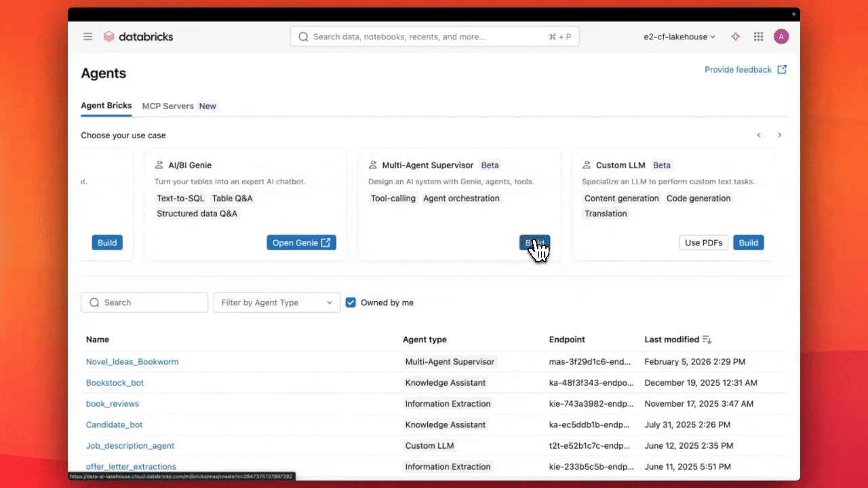Uncheck the Owned by me checkbox

[x=351, y=302]
